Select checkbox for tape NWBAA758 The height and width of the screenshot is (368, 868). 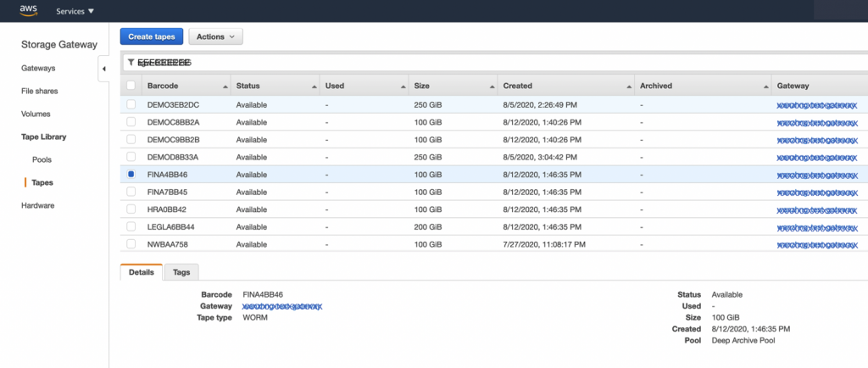131,244
